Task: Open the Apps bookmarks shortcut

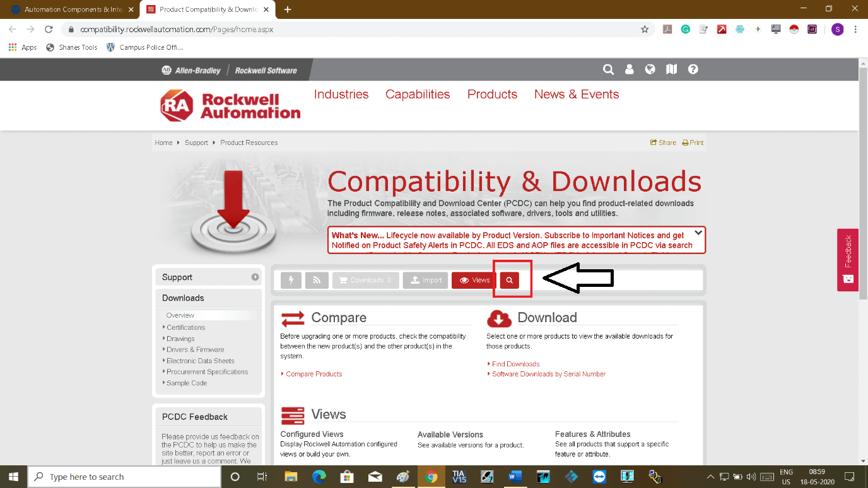Action: (23, 47)
